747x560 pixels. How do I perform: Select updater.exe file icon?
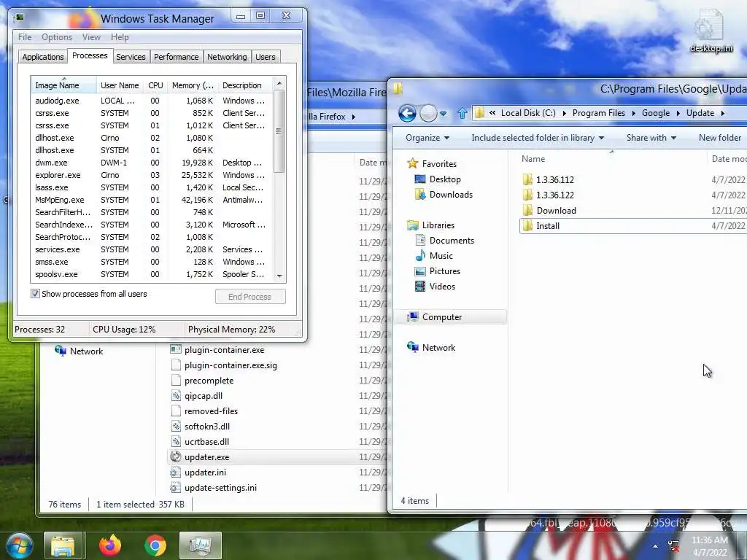pos(176,456)
